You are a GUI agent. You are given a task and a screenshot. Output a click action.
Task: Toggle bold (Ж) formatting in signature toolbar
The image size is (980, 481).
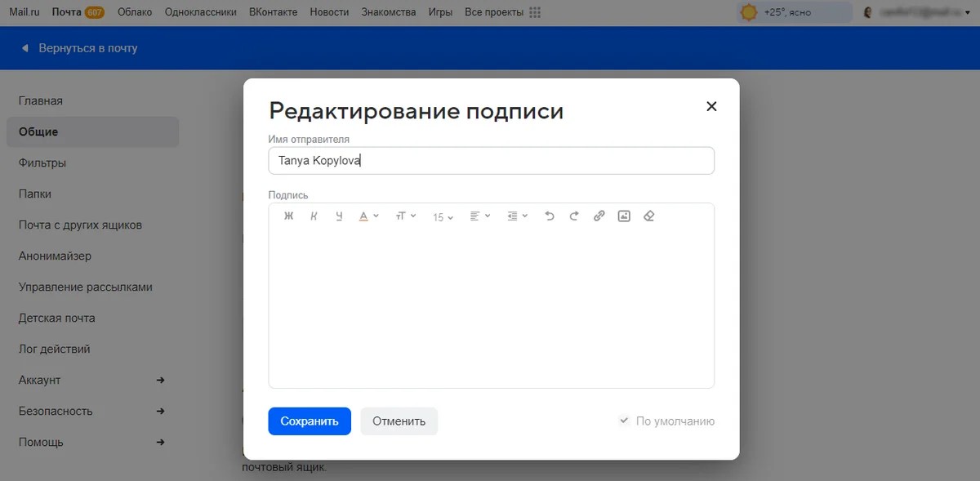click(288, 216)
